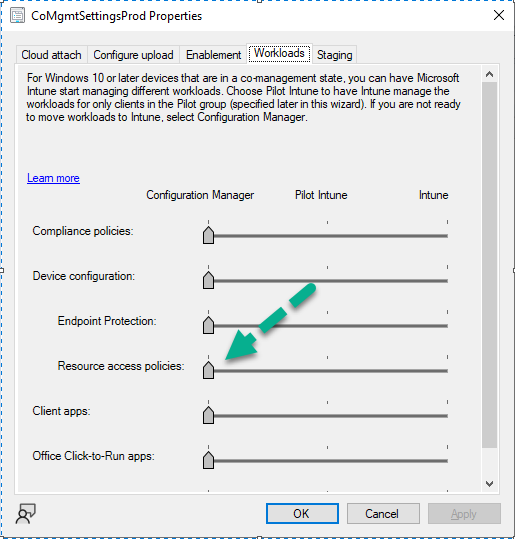Click the OK button
This screenshot has width=515, height=539.
click(302, 514)
